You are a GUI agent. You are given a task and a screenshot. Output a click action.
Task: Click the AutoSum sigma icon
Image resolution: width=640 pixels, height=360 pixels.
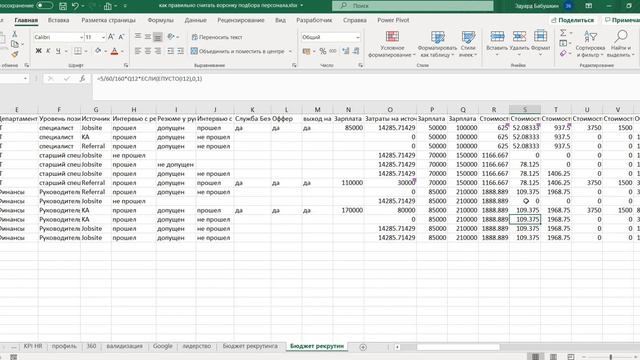[x=563, y=33]
